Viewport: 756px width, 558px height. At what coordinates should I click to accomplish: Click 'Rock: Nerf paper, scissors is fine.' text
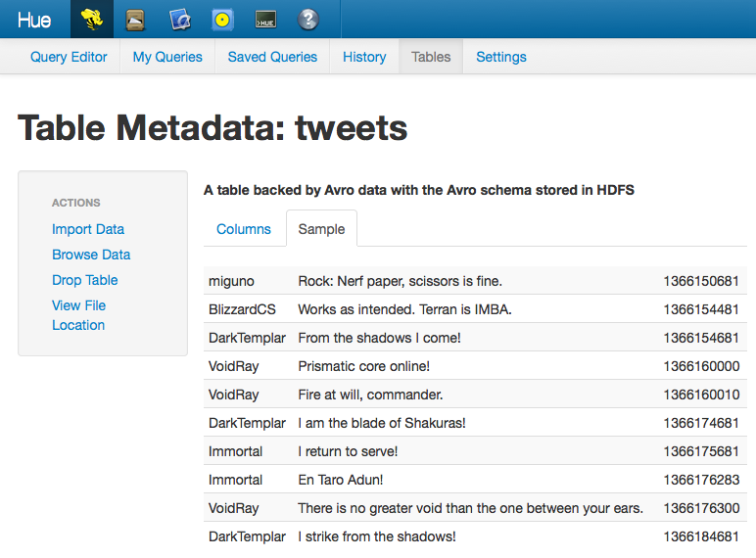click(401, 281)
